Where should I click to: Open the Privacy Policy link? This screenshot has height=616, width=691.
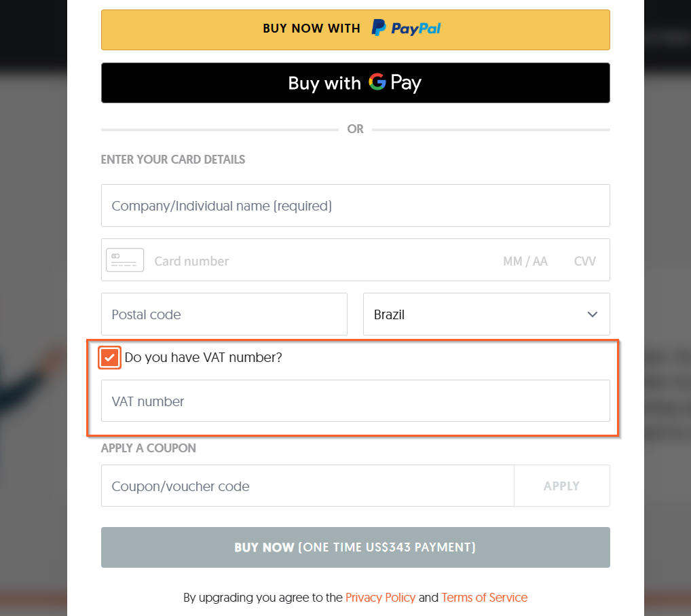[380, 598]
